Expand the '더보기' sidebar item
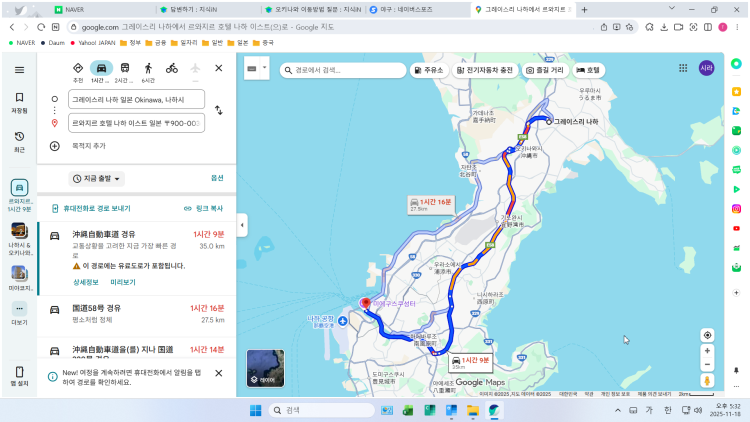The height and width of the screenshot is (422, 750). coord(19,311)
